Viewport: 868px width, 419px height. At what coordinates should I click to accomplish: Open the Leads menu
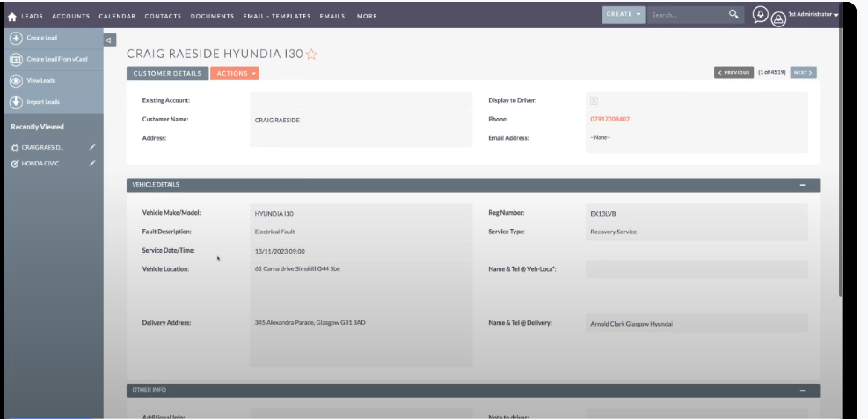[33, 17]
